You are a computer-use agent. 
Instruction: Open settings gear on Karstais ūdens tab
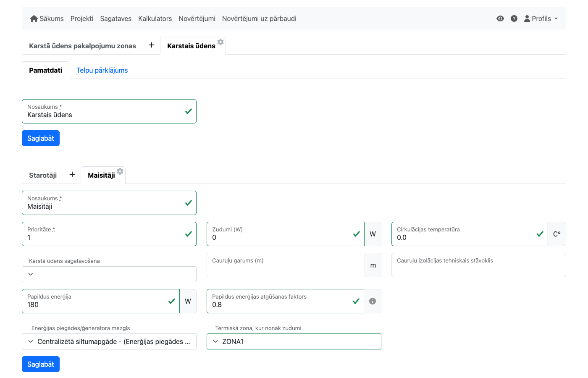click(220, 42)
